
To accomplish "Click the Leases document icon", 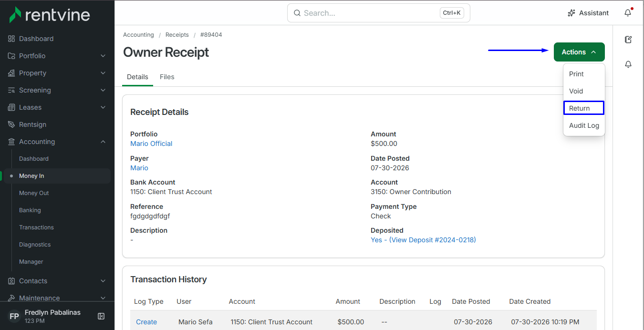I will [x=11, y=107].
